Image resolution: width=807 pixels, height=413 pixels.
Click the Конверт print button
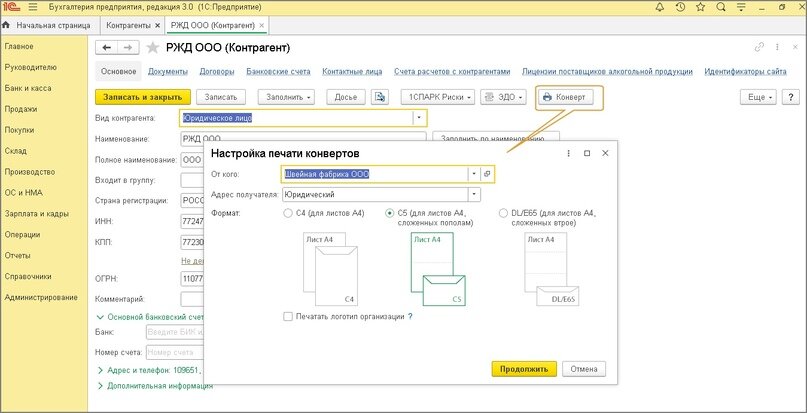point(565,97)
